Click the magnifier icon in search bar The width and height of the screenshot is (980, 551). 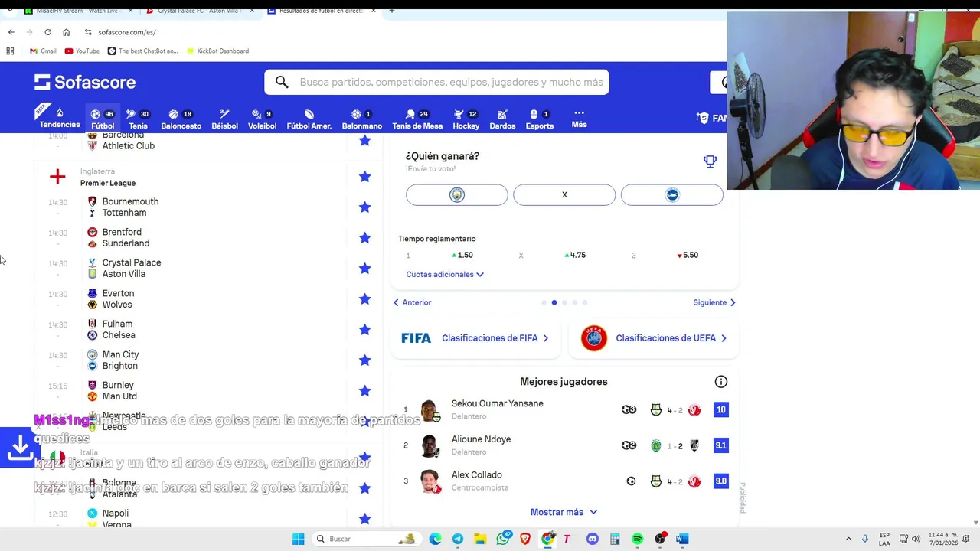pyautogui.click(x=282, y=82)
